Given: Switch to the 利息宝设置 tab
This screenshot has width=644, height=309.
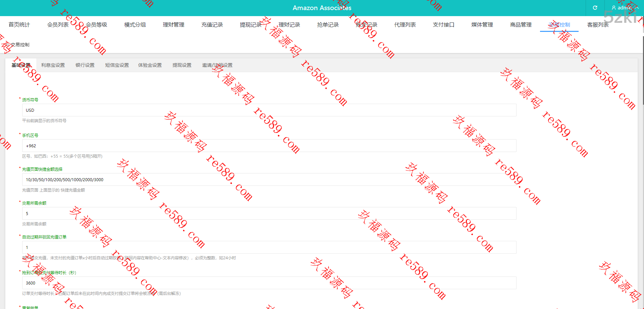Looking at the screenshot, I should [53, 65].
